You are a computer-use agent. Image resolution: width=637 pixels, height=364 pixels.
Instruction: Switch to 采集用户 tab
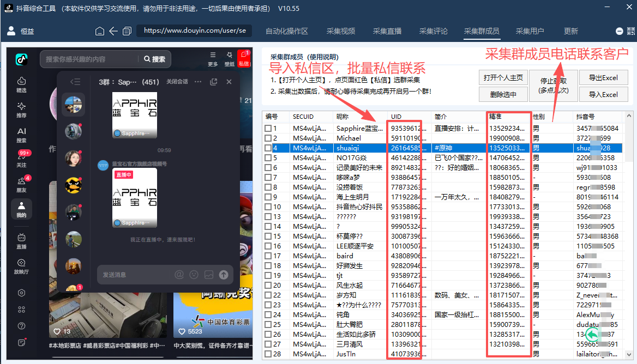[530, 31]
